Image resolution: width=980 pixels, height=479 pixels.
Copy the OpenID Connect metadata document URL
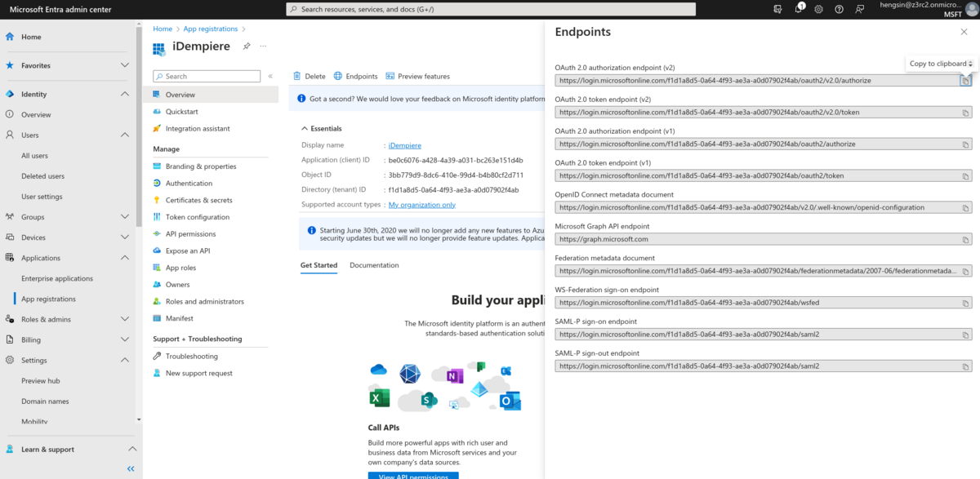[966, 206]
